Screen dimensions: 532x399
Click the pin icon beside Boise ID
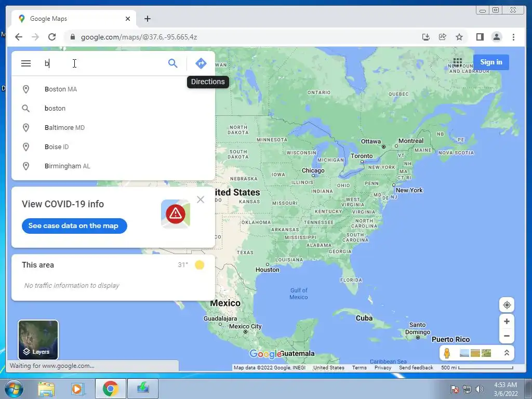(x=26, y=147)
